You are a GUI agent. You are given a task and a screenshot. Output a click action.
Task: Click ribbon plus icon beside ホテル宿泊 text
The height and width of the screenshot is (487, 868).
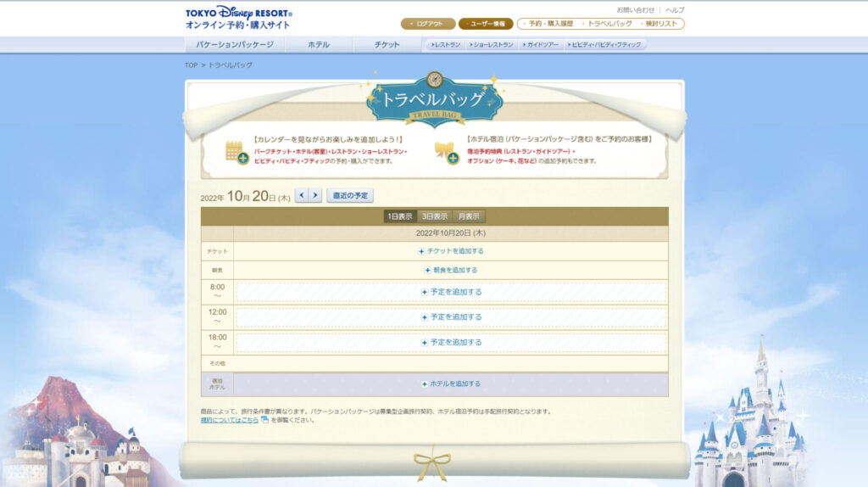click(447, 153)
